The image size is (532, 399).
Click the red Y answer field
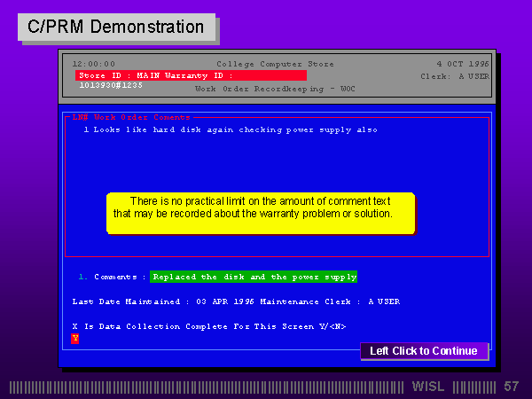tap(75, 338)
